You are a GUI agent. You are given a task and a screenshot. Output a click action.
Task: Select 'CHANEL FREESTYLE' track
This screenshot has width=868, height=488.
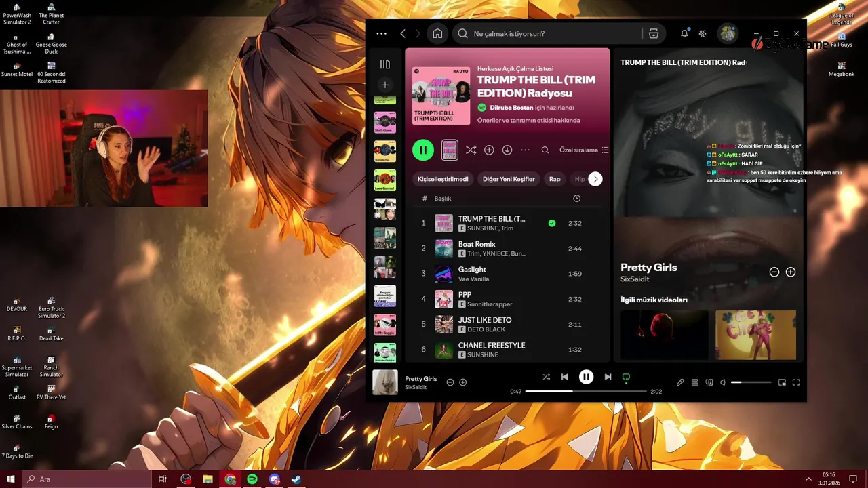tap(507, 350)
